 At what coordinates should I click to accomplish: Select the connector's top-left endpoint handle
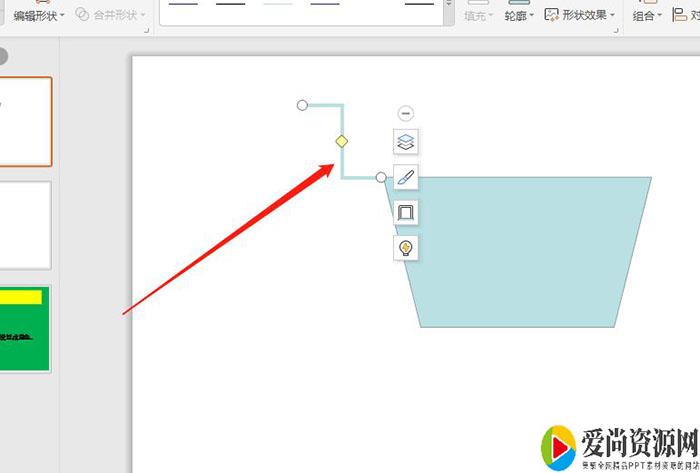(303, 105)
